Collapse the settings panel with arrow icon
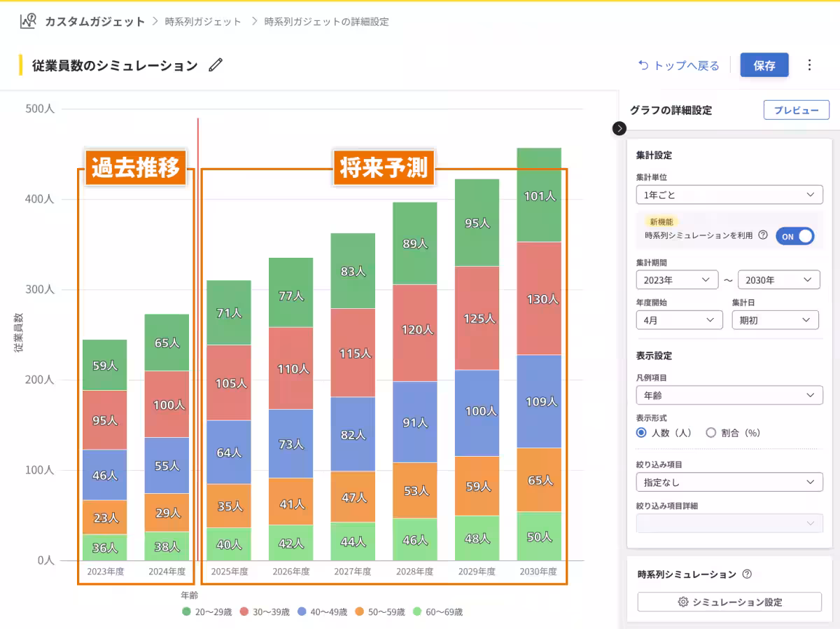Image resolution: width=840 pixels, height=629 pixels. [x=619, y=128]
